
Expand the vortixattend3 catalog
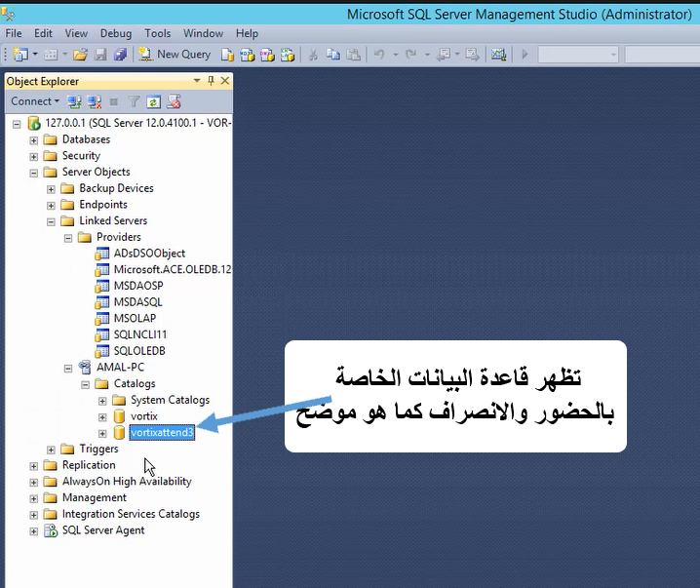pyautogui.click(x=102, y=434)
